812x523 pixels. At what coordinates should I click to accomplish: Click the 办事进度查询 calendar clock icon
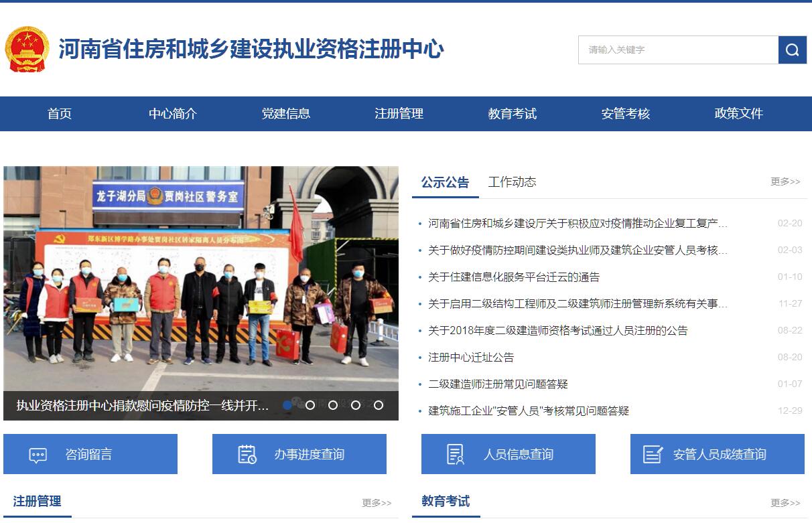tap(247, 455)
